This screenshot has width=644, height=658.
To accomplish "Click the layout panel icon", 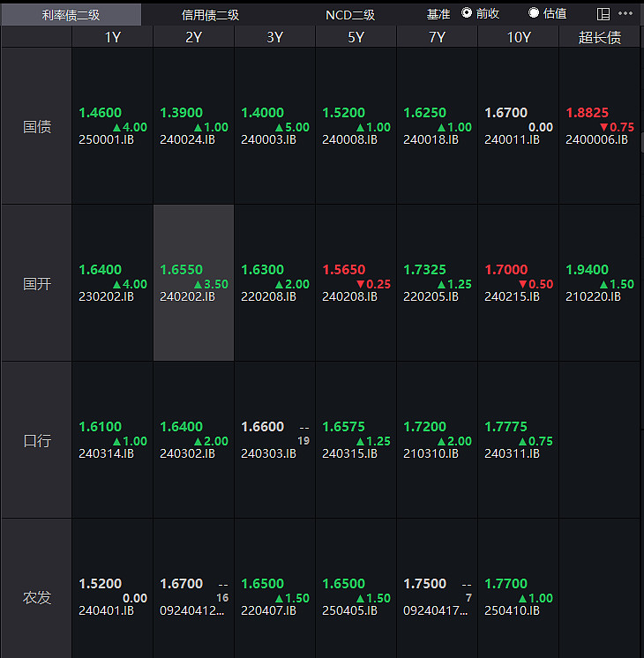I will point(603,14).
